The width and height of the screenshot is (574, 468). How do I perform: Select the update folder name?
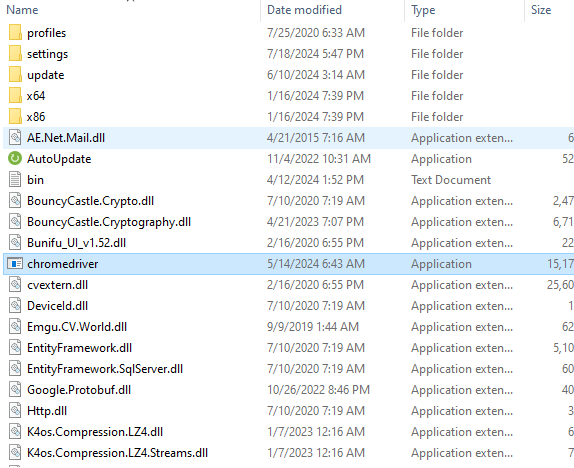[x=46, y=75]
